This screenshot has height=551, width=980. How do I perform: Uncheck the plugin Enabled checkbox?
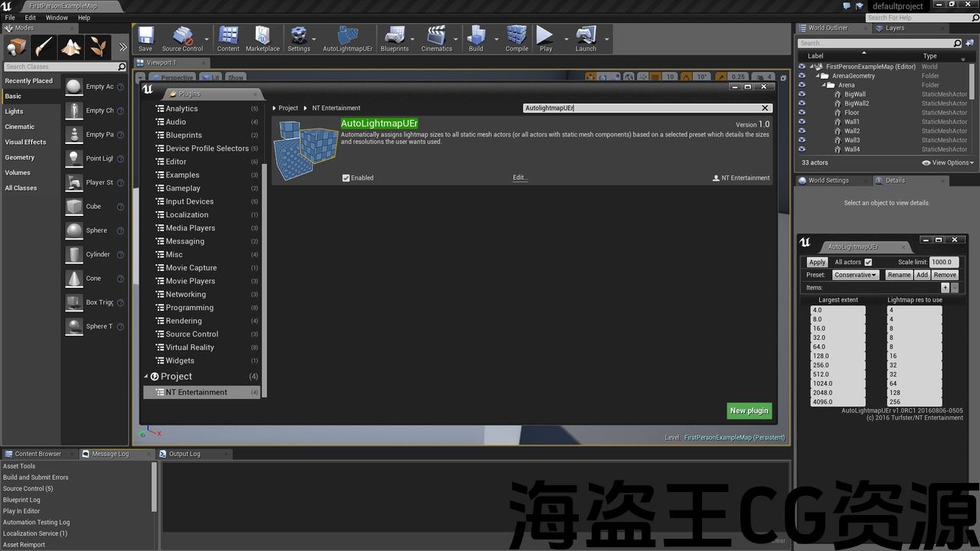point(346,178)
